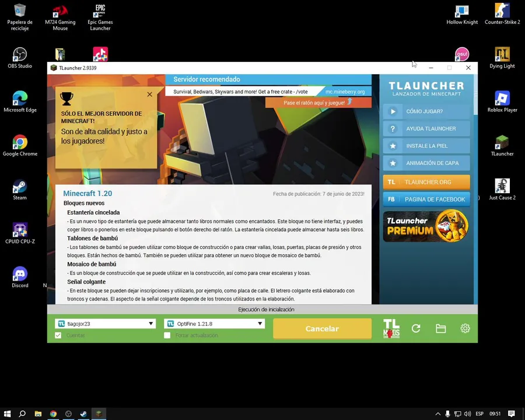Open the OptiFine 1.21.8 version dropdown
The width and height of the screenshot is (525, 420).
(214, 324)
